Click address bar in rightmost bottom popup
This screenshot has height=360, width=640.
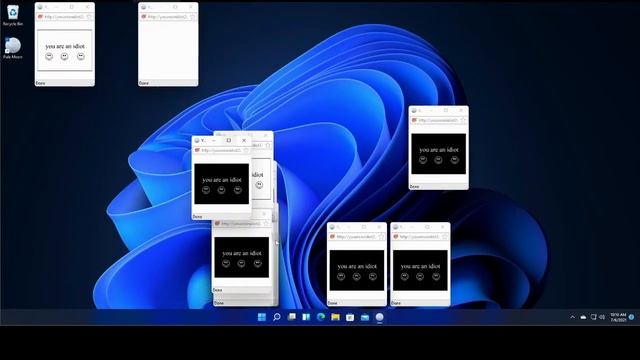[x=420, y=237]
